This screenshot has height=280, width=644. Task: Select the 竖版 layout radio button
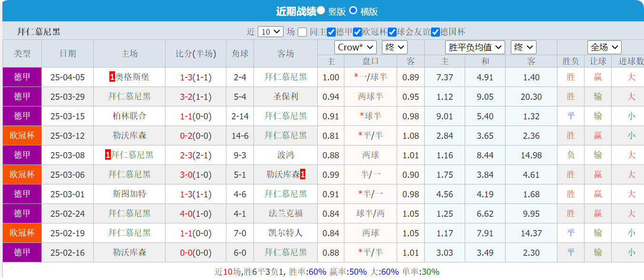pos(321,11)
